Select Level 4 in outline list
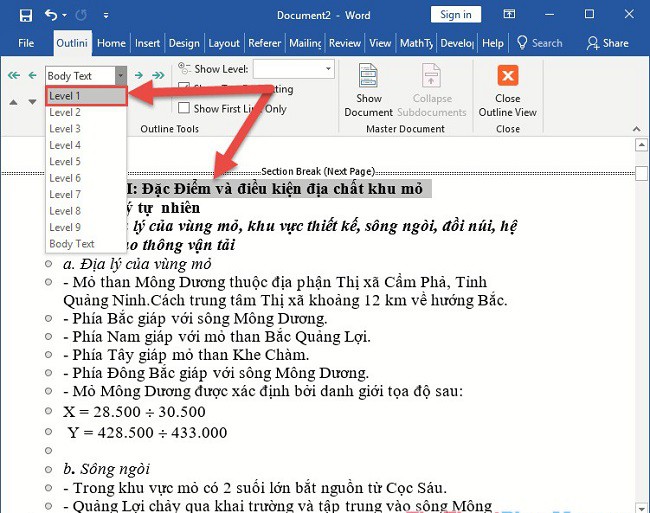 click(86, 145)
